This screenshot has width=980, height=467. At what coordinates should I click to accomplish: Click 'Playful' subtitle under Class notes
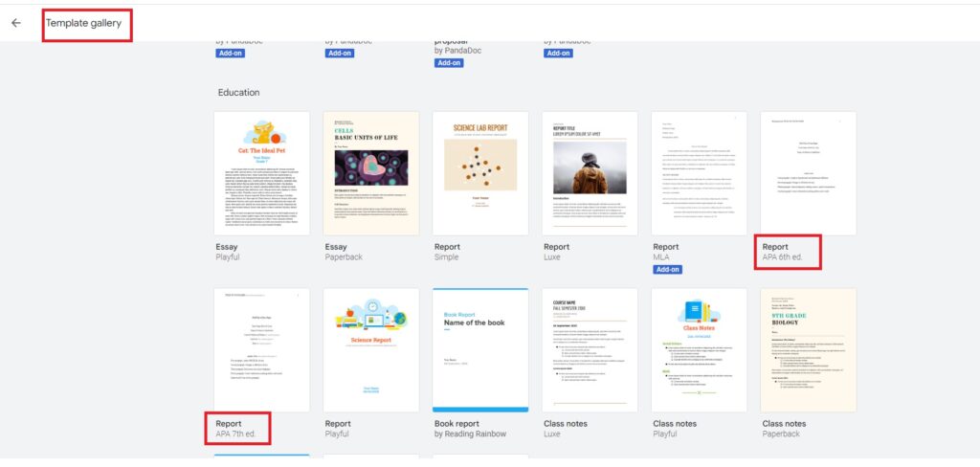coord(665,434)
